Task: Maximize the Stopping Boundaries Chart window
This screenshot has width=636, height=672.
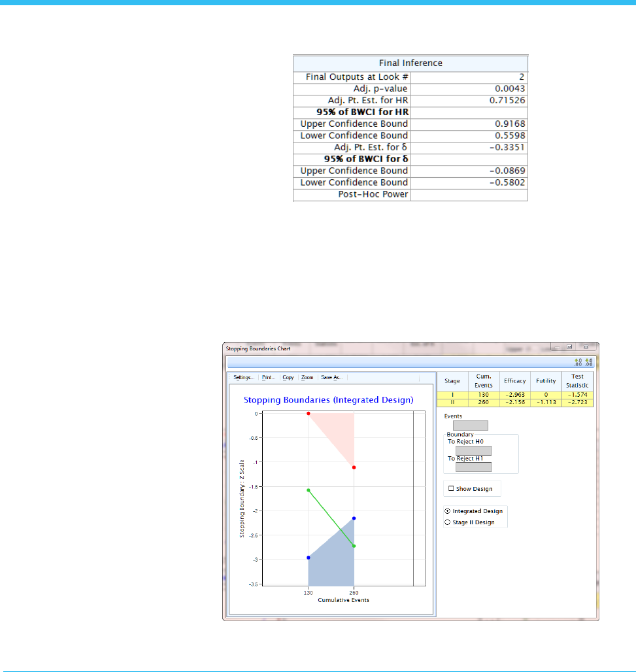Action: pyautogui.click(x=569, y=347)
